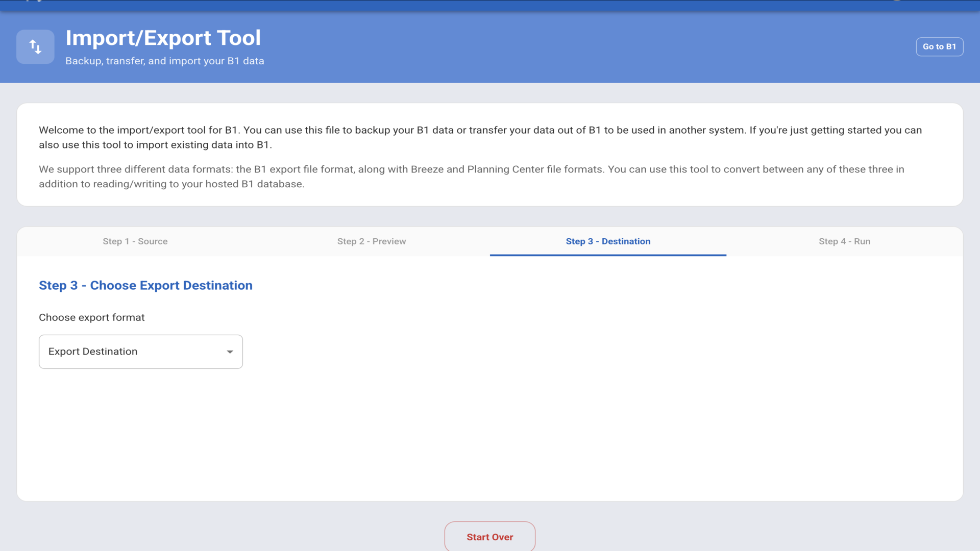Switch to Step 2 - Preview tab
This screenshot has height=551, width=980.
pyautogui.click(x=371, y=241)
